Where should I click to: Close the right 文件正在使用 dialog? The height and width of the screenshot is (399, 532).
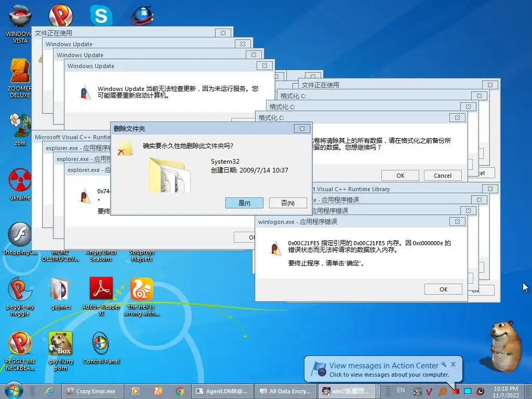(490, 85)
